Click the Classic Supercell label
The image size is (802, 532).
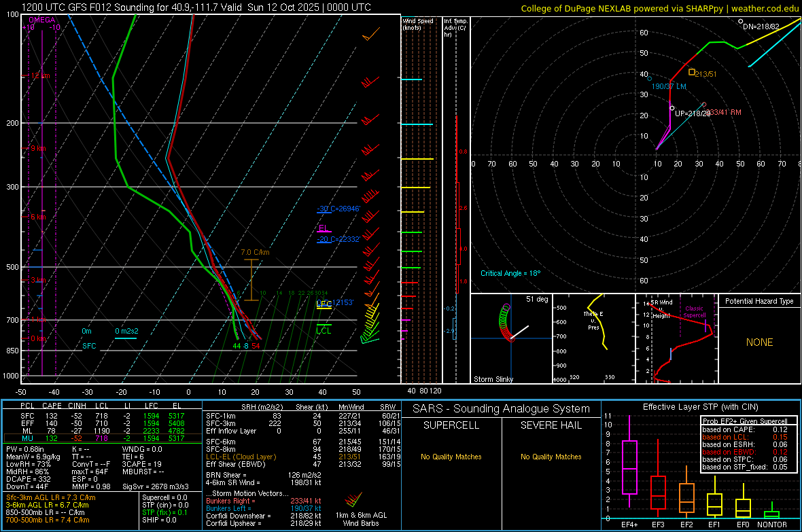click(x=694, y=312)
